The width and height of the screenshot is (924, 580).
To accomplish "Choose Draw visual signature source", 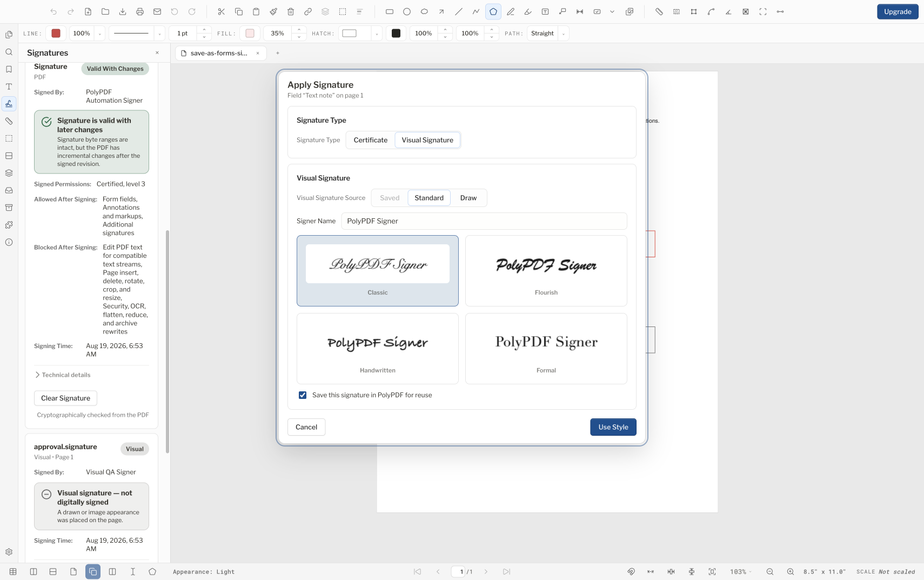I will pos(468,198).
